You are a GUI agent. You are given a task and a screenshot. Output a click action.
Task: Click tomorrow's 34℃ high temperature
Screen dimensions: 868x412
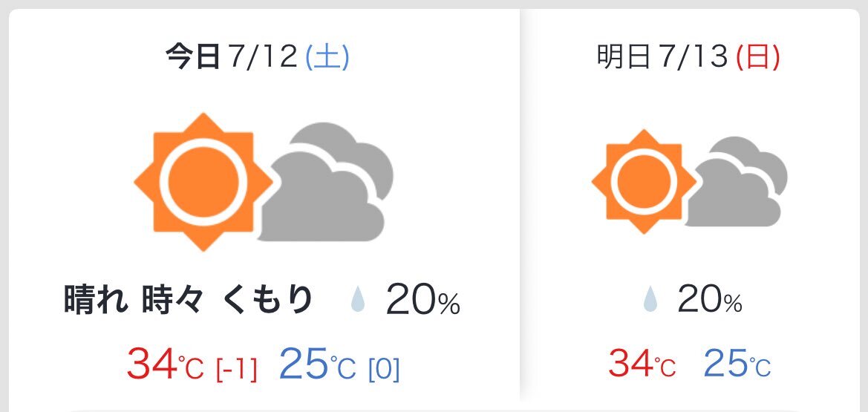[x=642, y=363]
